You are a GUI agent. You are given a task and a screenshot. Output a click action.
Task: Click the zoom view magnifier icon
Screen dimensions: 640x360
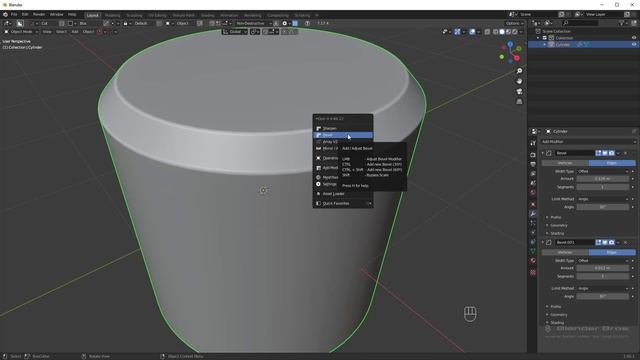pyautogui.click(x=519, y=71)
